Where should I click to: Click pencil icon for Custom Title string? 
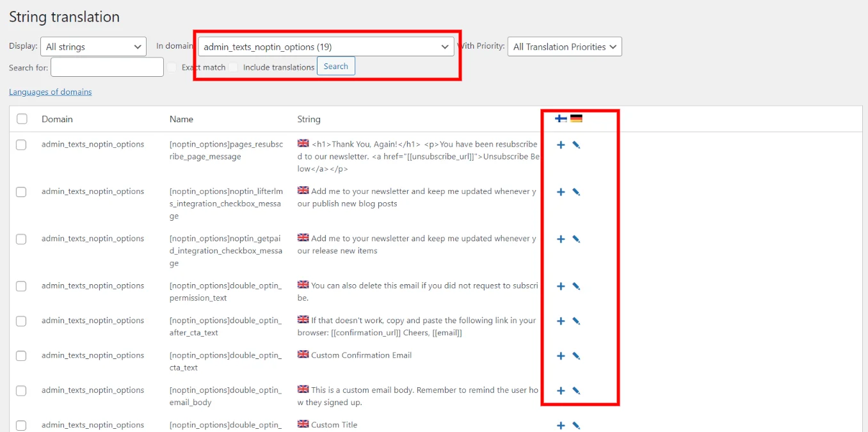pyautogui.click(x=576, y=426)
